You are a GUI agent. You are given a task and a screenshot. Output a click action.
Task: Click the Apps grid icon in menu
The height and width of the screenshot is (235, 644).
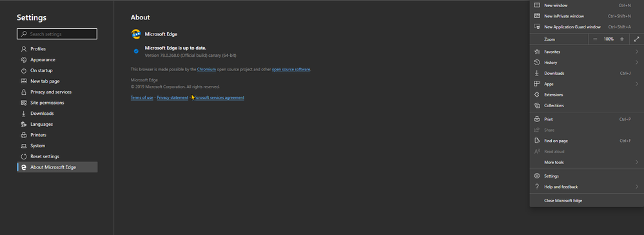coord(536,84)
